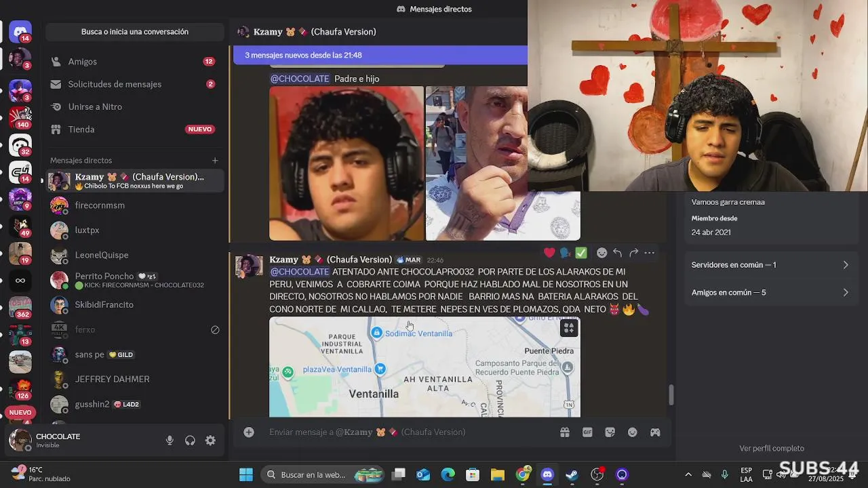
Task: Open add reaction emoji picker
Action: click(601, 253)
